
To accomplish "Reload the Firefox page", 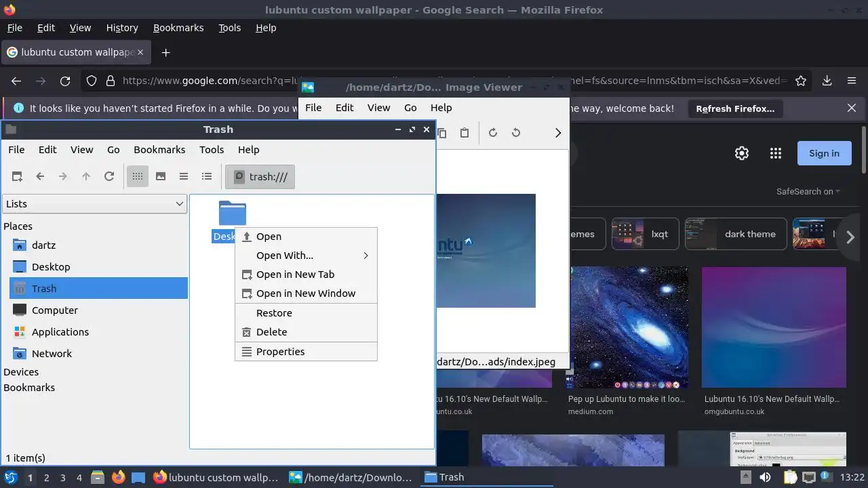I will (65, 81).
